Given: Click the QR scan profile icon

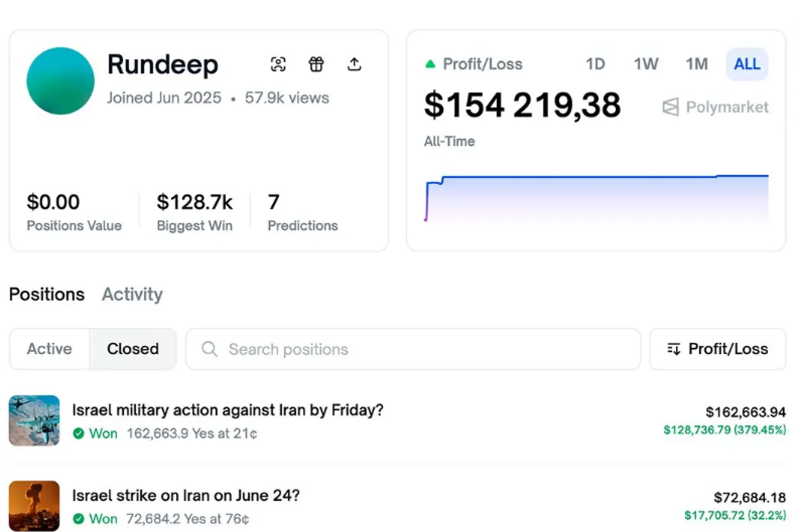Looking at the screenshot, I should pyautogui.click(x=278, y=64).
